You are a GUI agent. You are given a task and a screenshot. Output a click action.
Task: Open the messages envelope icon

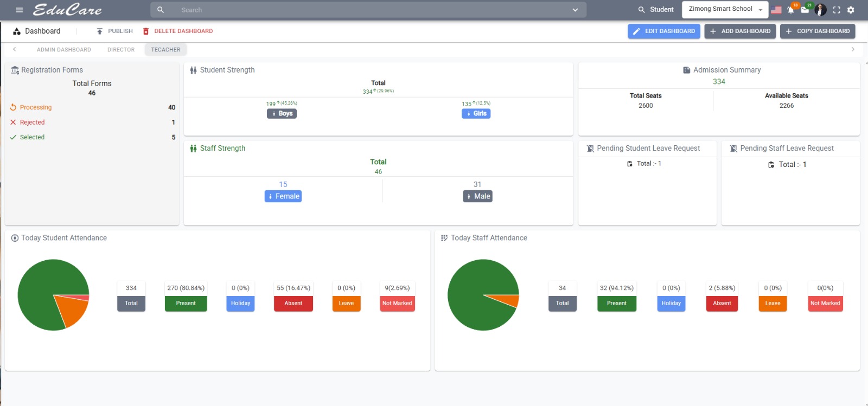coord(805,10)
